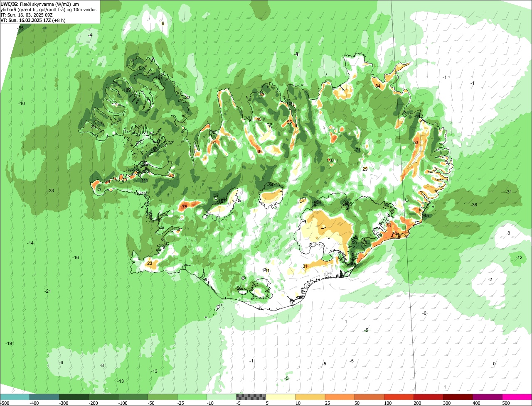Click the '75' value in the west
532x406 pixels.
click(185, 206)
